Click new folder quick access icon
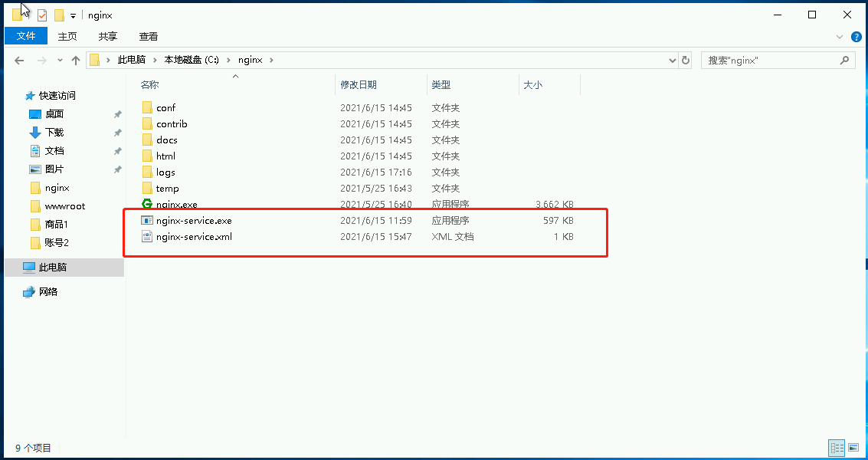 (x=59, y=15)
